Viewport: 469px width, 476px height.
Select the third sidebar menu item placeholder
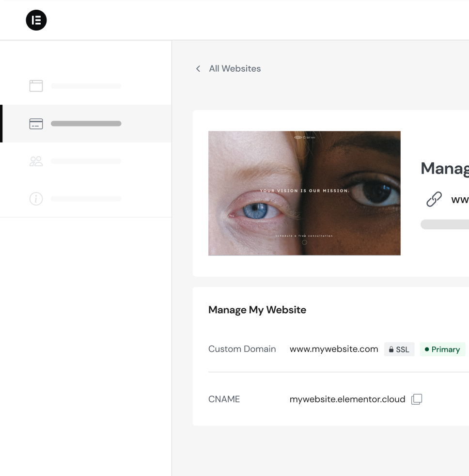tap(86, 161)
